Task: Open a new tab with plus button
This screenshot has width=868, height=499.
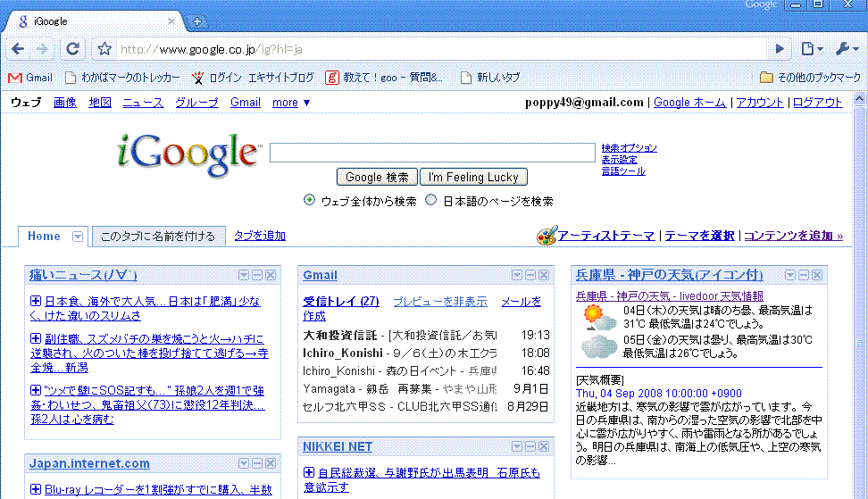Action: 196,21
